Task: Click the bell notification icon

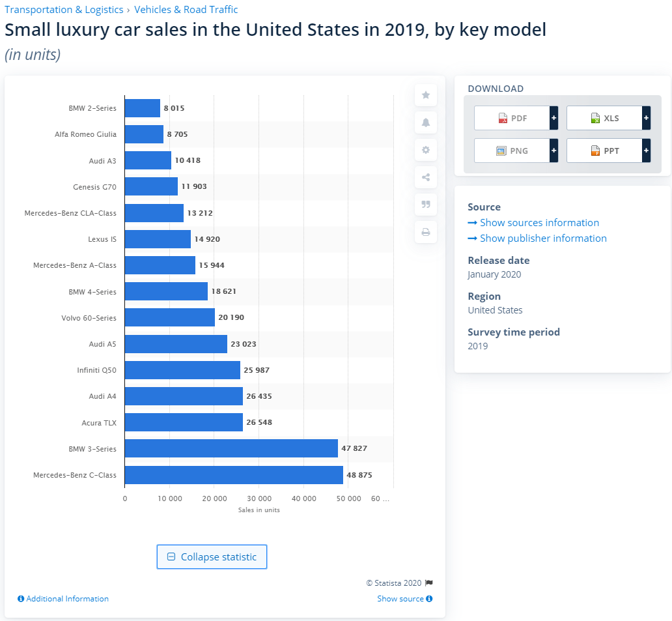Action: point(426,123)
